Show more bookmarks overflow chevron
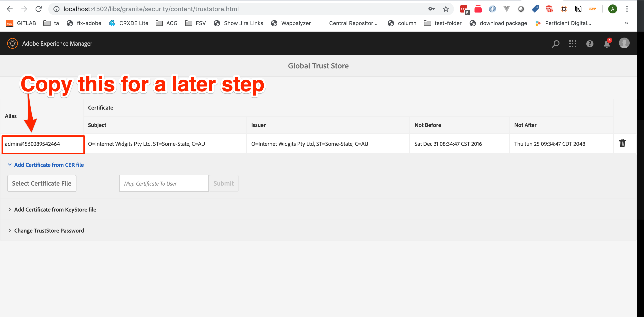The image size is (644, 326). (626, 23)
